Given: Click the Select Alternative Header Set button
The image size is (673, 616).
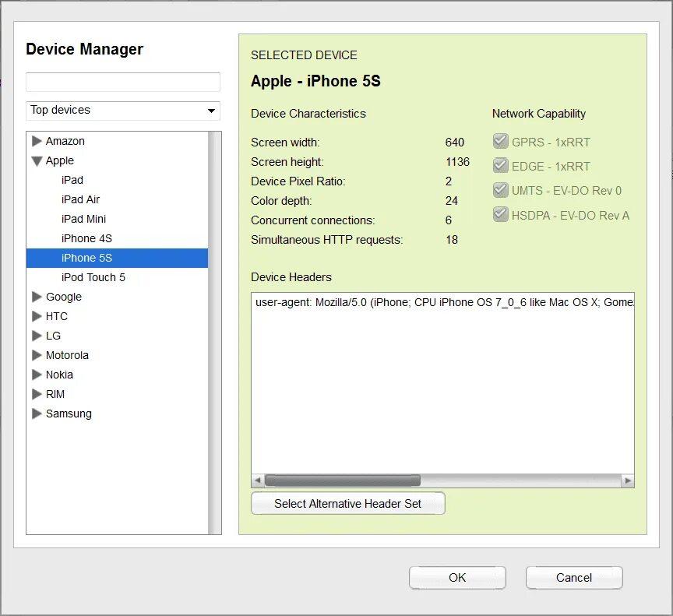Looking at the screenshot, I should (x=348, y=503).
